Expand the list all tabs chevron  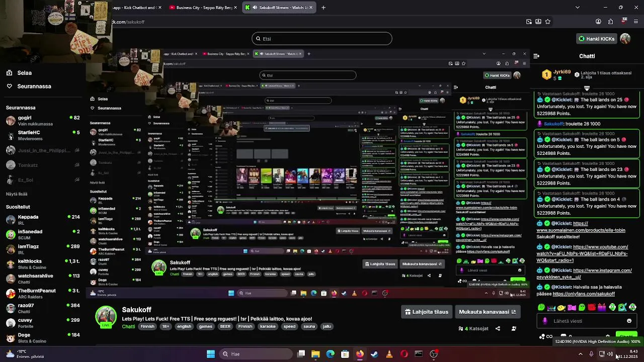point(577,8)
